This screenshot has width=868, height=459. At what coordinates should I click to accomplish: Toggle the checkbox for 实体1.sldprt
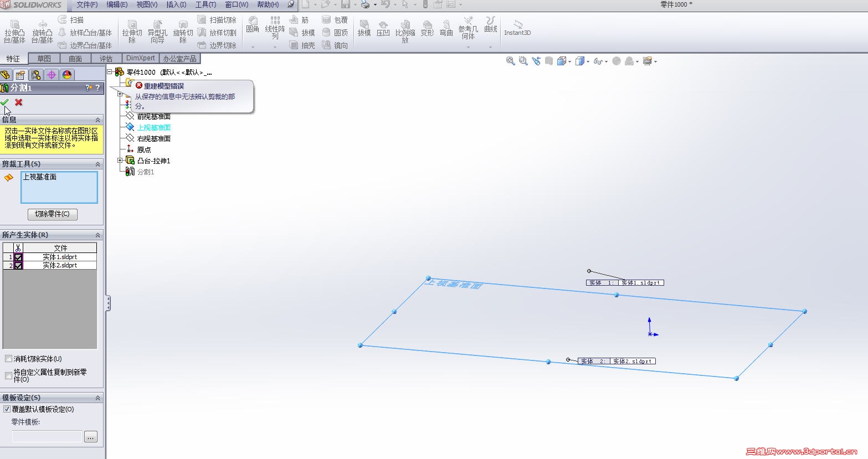(18, 257)
